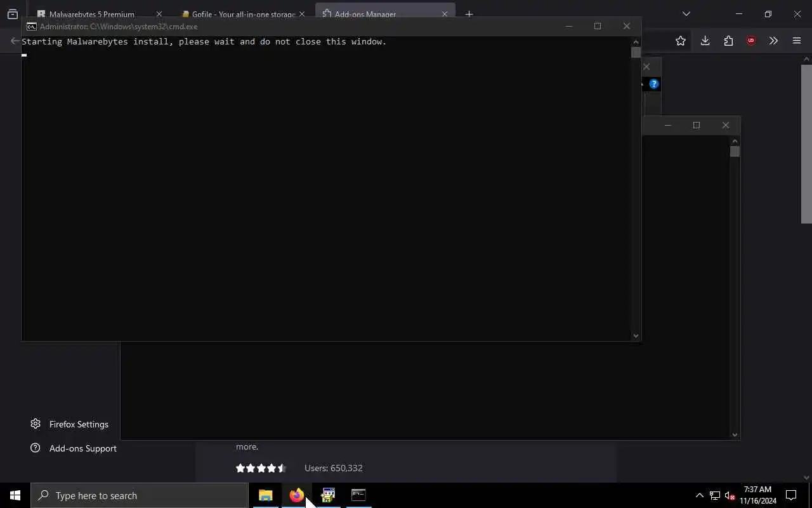Open the Firefox Downloads panel
The width and height of the screenshot is (812, 508).
[705, 41]
